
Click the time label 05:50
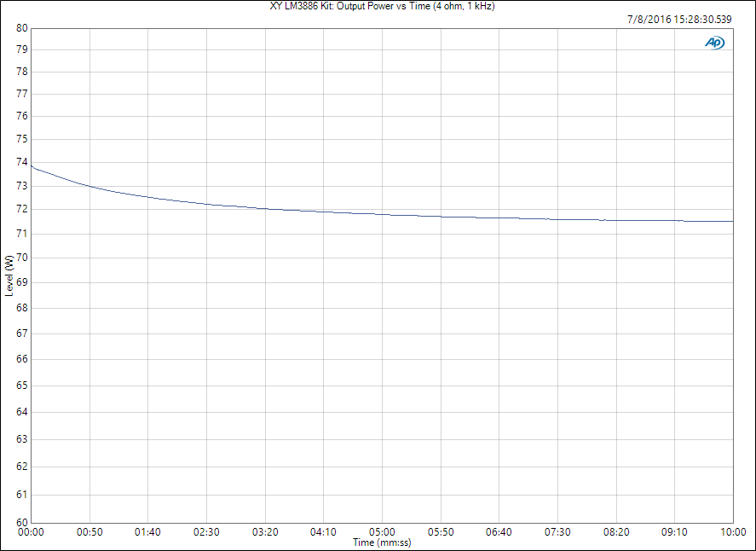coord(441,531)
